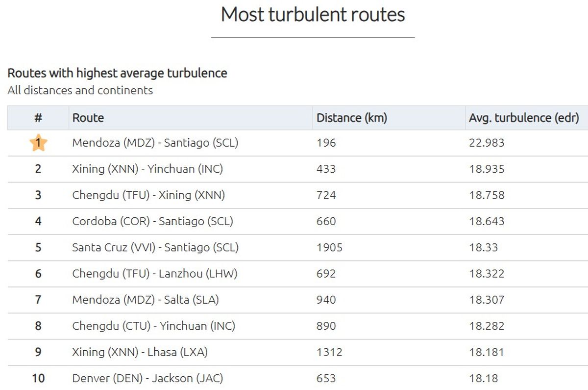Open Chengdu (CTU) - Yinchuan (INC) route
588x390 pixels.
154,326
